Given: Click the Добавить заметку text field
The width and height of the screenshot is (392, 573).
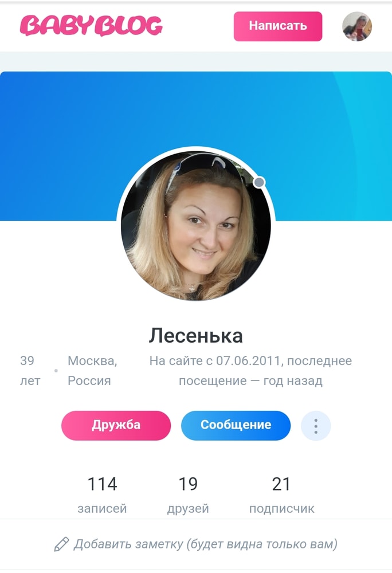Looking at the screenshot, I should click(x=196, y=544).
